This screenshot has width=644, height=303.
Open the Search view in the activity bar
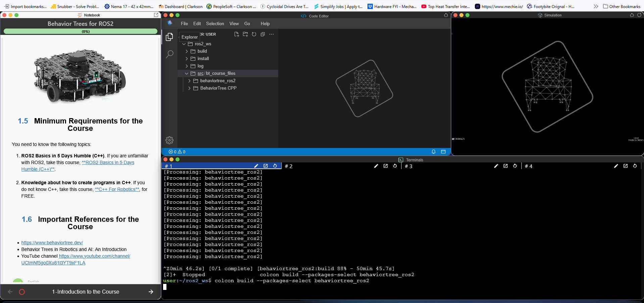[x=169, y=54]
